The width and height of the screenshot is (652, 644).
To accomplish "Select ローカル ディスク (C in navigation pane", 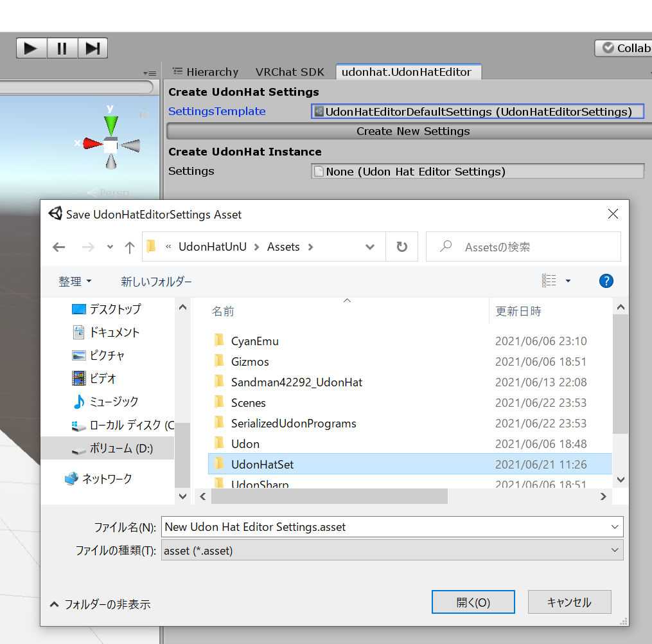I will (123, 425).
